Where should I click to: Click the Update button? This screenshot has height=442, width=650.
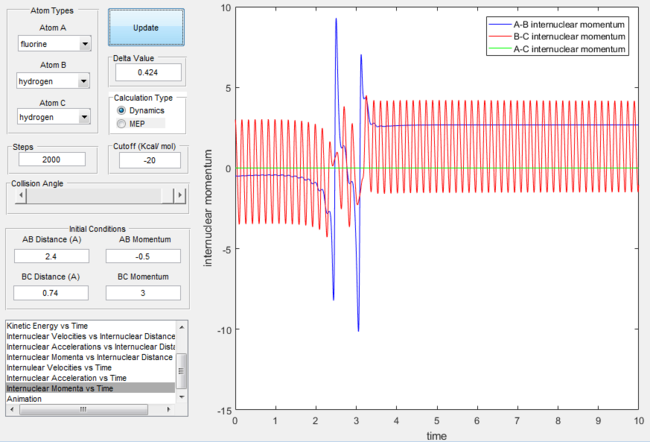[x=146, y=28]
